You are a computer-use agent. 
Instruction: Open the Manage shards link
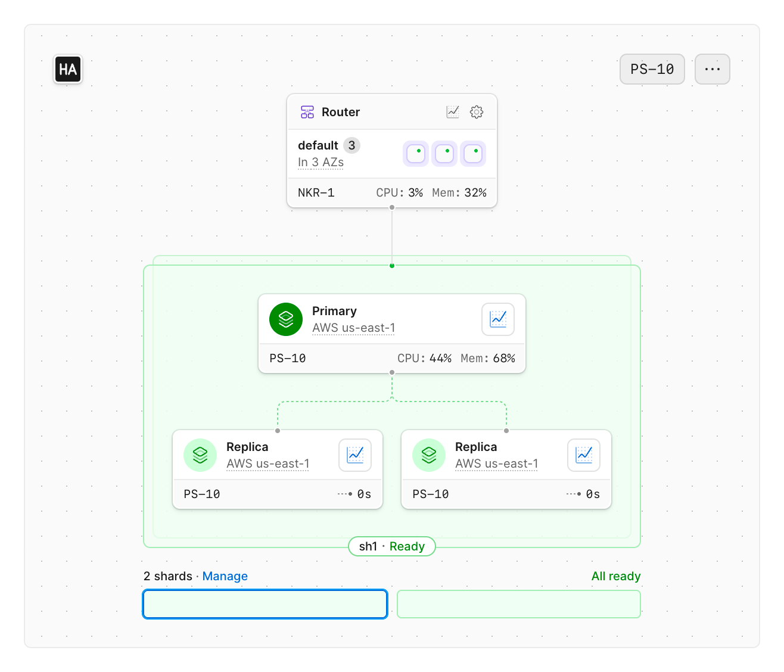click(225, 576)
